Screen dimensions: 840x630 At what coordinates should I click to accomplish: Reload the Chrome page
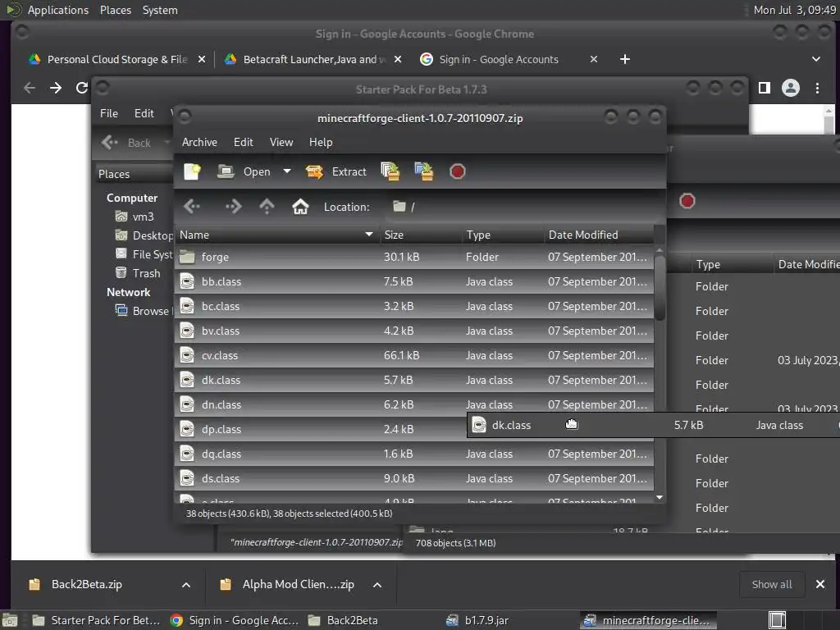(81, 88)
